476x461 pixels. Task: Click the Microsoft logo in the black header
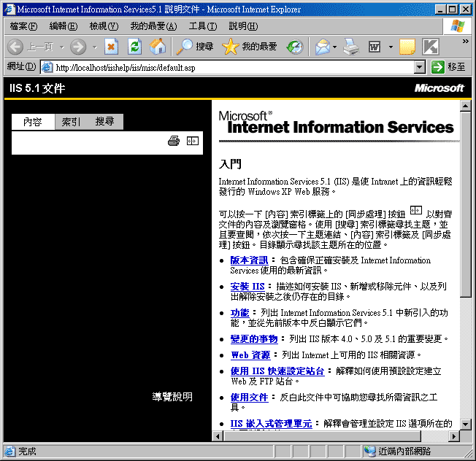(x=439, y=88)
